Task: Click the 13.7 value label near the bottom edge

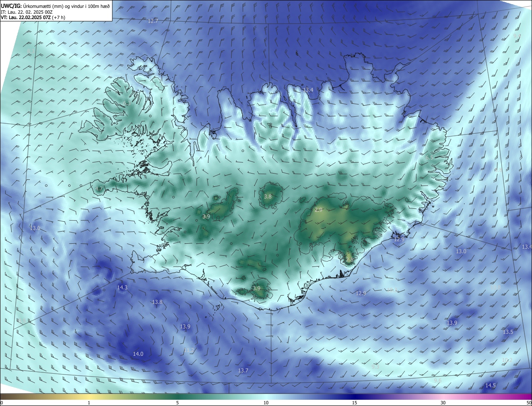Action: click(x=243, y=370)
